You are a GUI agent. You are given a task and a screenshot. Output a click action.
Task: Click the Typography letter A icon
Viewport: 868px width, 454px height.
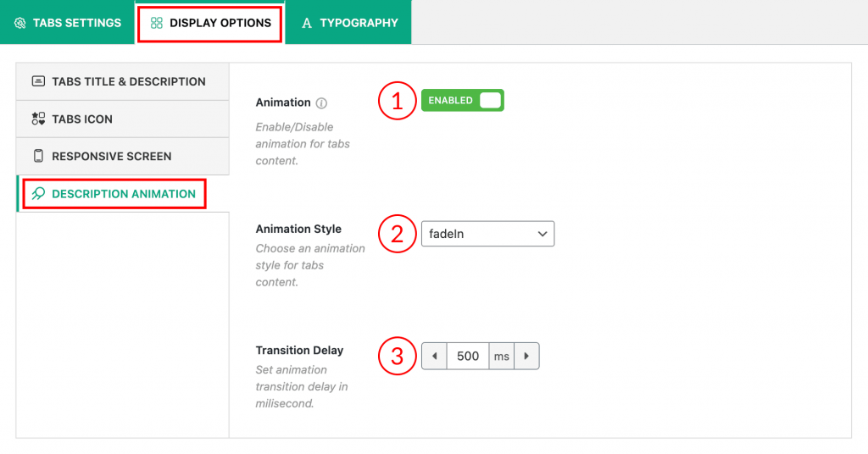click(x=307, y=23)
